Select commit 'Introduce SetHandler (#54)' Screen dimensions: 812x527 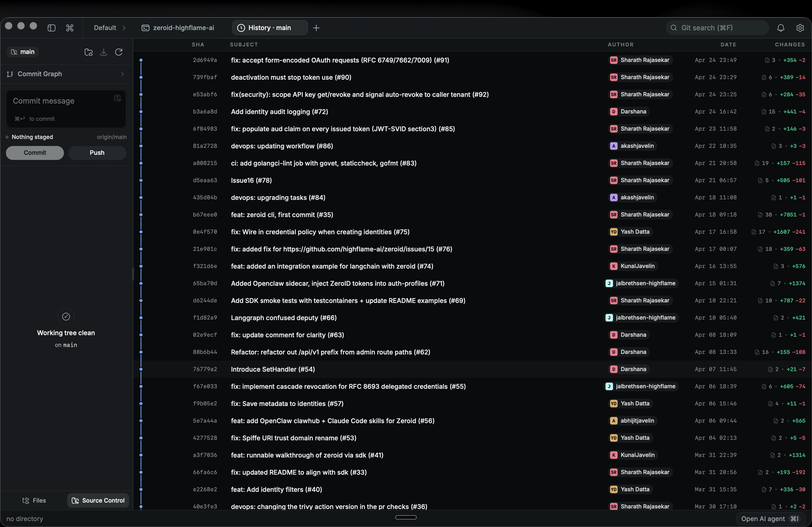click(x=472, y=369)
